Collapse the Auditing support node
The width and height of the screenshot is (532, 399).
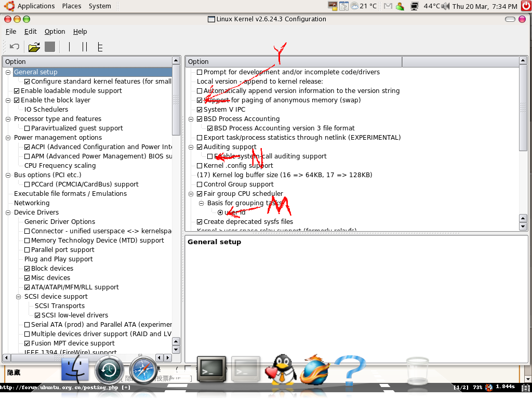point(191,147)
